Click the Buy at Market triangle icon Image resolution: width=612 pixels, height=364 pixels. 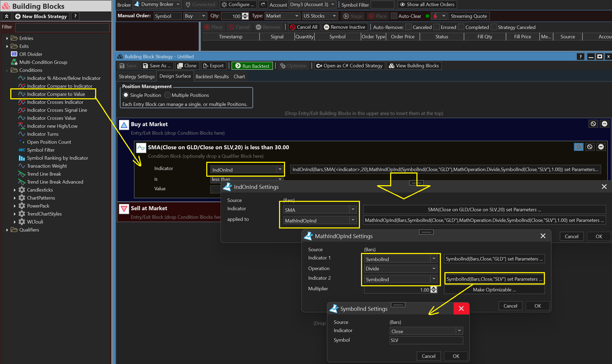[124, 125]
